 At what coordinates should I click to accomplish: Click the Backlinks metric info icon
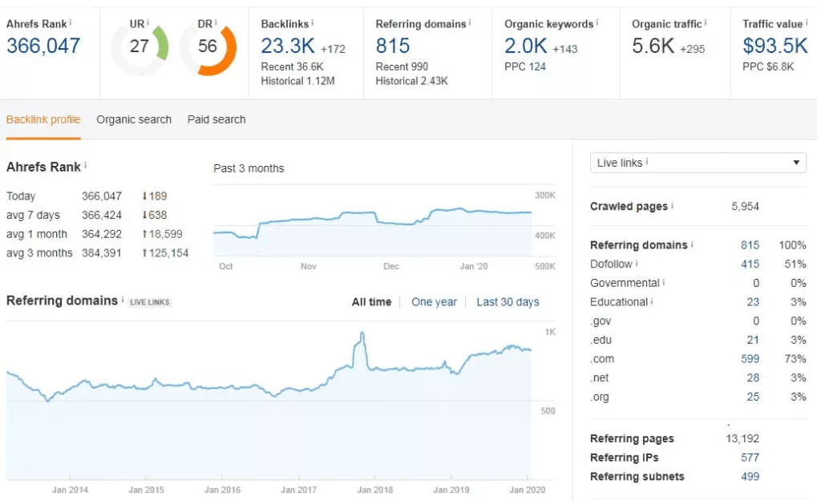coord(311,23)
